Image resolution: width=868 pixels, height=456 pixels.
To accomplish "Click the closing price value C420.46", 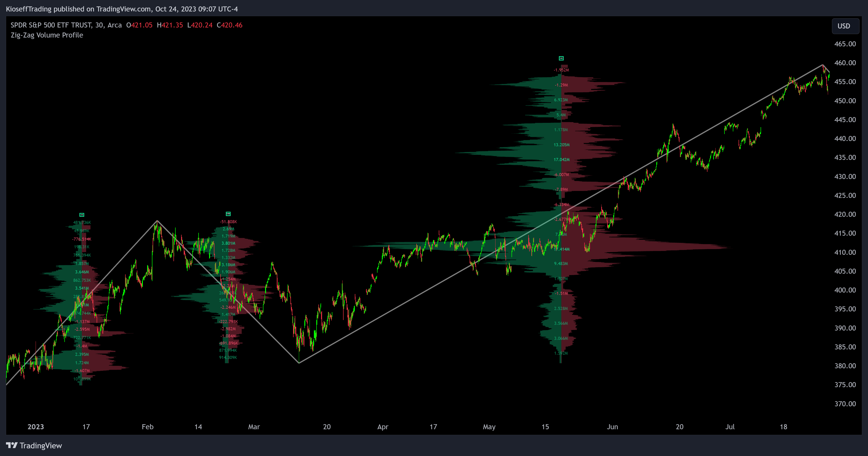I will [229, 25].
